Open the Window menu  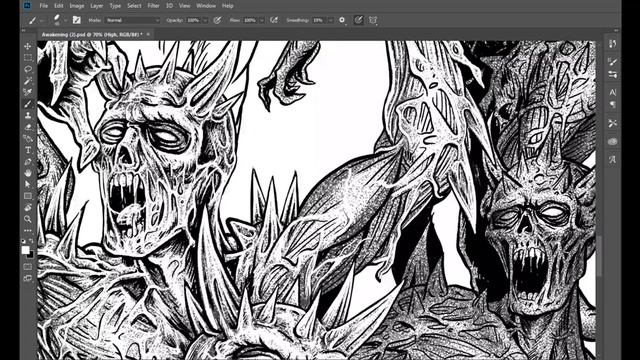pyautogui.click(x=206, y=6)
